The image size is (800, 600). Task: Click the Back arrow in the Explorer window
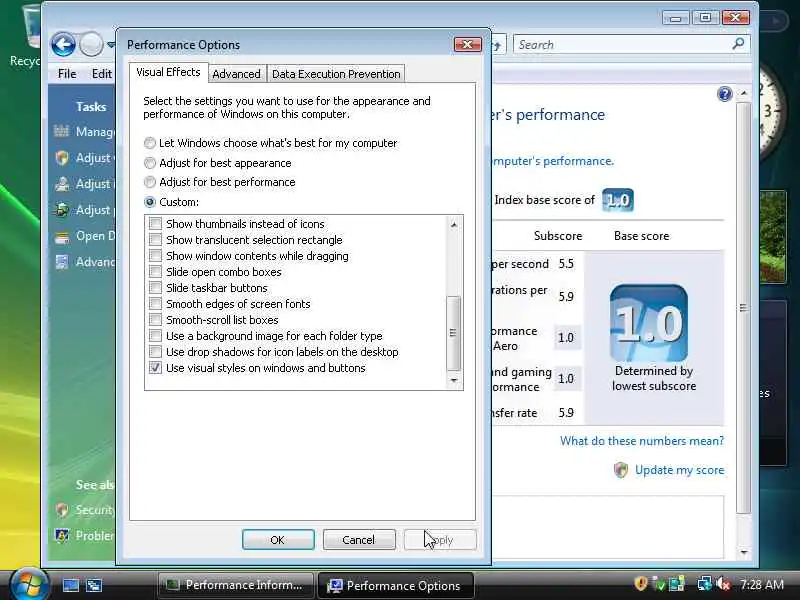[63, 44]
